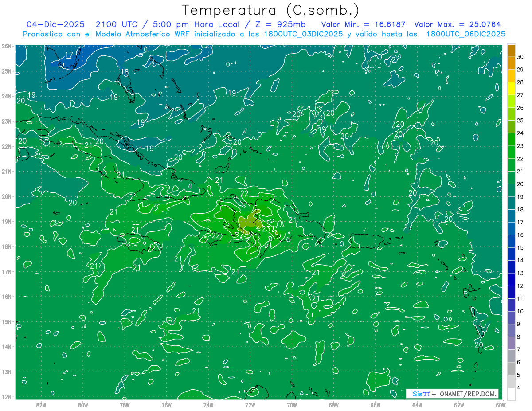This screenshot has height=411, width=532.
Task: Click the color scale label "28"
Action: 520,82
